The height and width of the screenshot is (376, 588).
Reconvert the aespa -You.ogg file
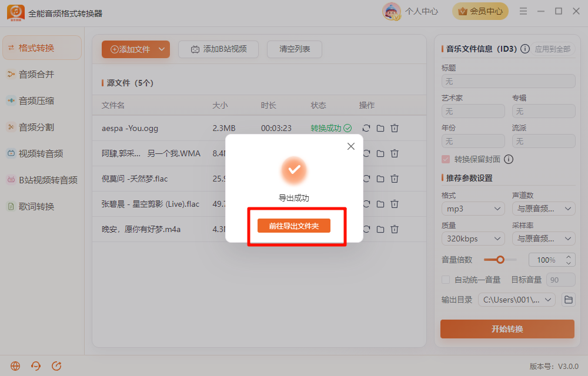click(x=366, y=128)
